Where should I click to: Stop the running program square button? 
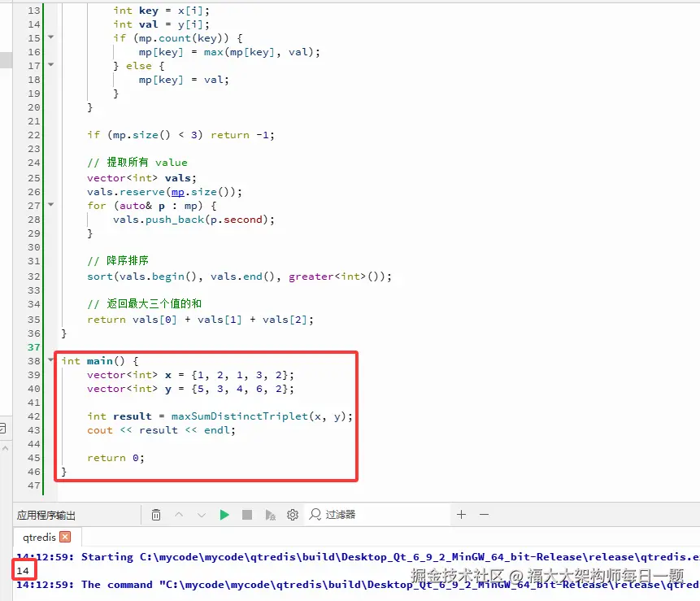pos(247,515)
